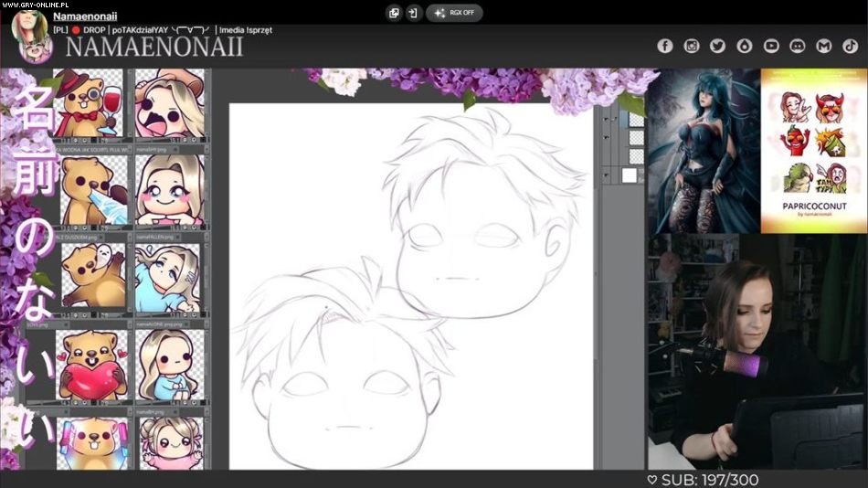The image size is (868, 488).
Task: Click the Twitter bird icon
Action: click(x=718, y=46)
